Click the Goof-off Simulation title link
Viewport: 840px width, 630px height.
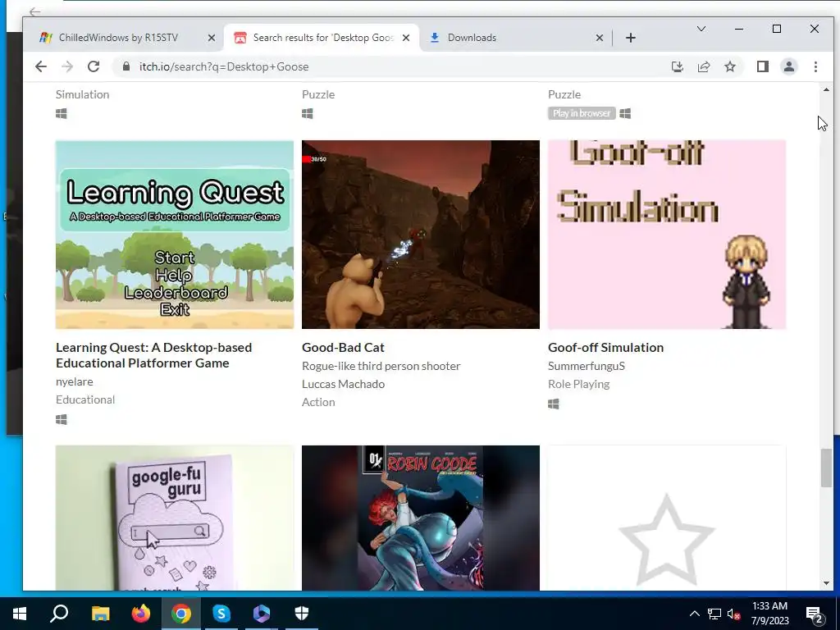tap(605, 347)
